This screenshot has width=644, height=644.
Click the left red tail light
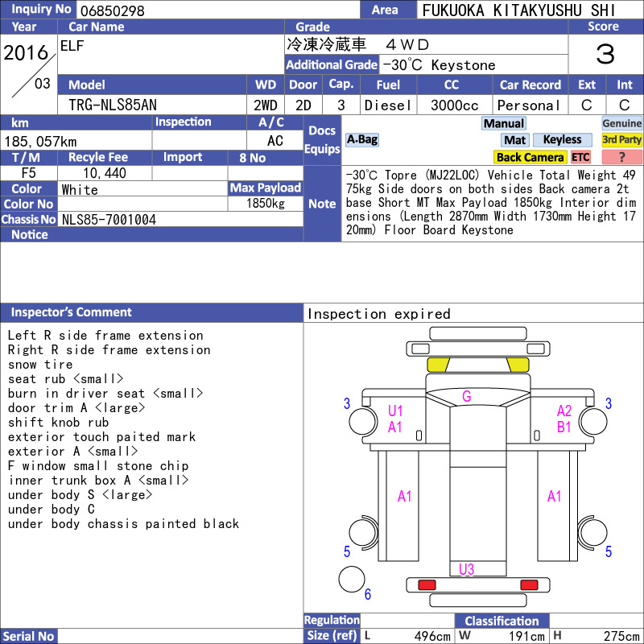click(427, 585)
